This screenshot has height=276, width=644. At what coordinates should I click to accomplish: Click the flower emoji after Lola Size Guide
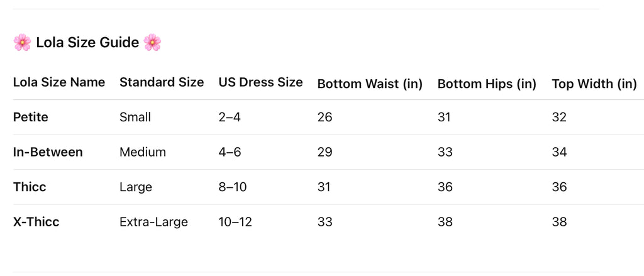pos(152,43)
